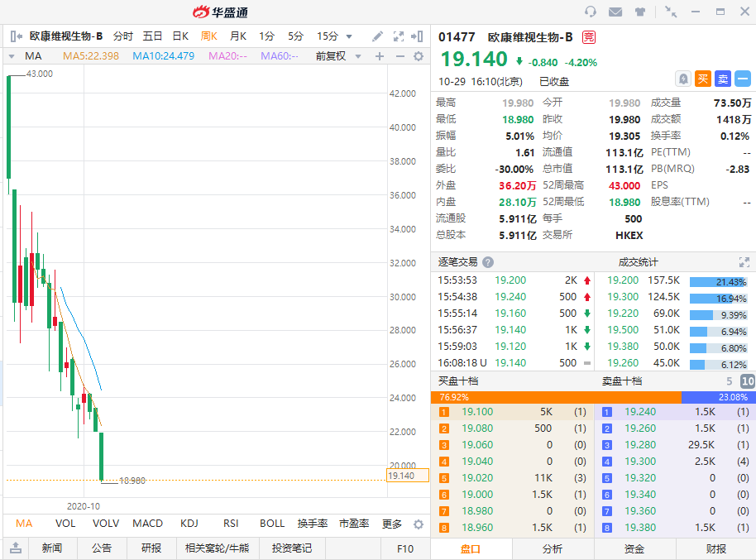
Task: Switch order book to 10 levels
Action: [747, 381]
